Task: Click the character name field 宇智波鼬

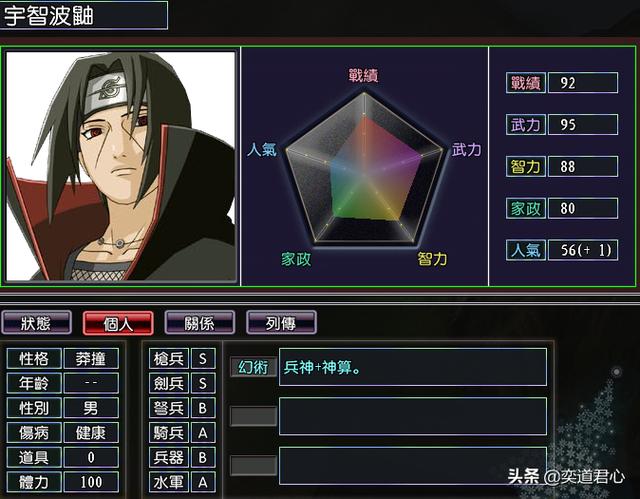Action: (84, 15)
